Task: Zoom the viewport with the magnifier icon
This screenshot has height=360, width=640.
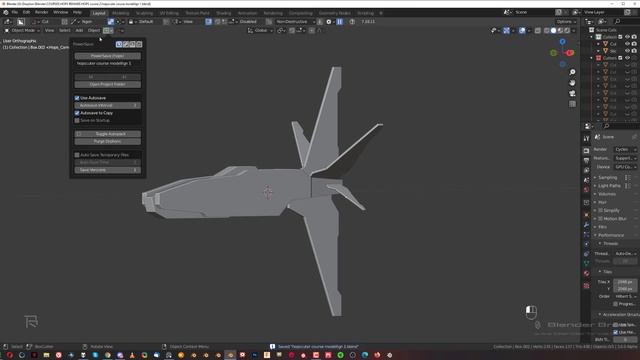Action: [x=572, y=72]
